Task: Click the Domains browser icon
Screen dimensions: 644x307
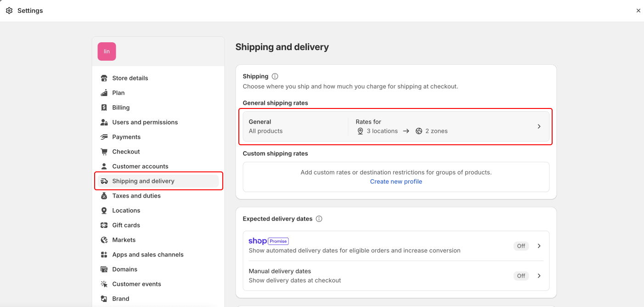Action: [104, 269]
